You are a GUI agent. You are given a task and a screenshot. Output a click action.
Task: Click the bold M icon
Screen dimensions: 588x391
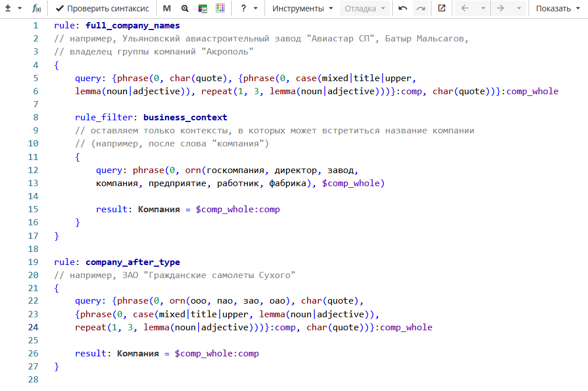(x=167, y=9)
